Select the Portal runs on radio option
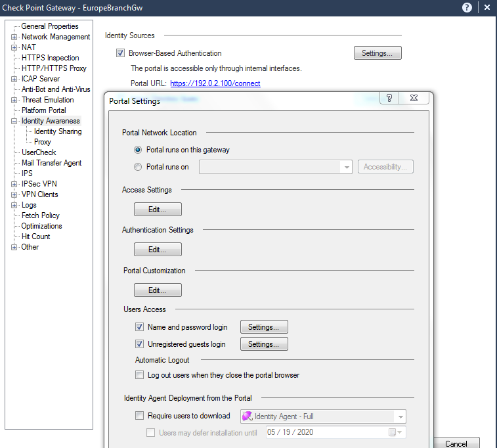This screenshot has width=497, height=448. tap(138, 167)
